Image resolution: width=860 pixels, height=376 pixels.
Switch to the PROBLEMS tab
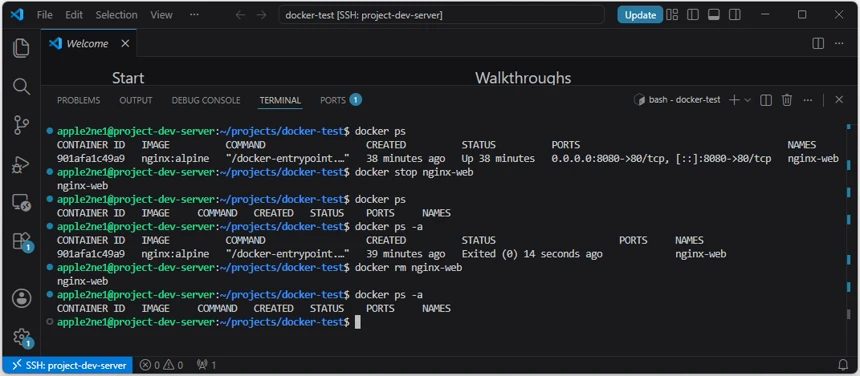point(78,100)
